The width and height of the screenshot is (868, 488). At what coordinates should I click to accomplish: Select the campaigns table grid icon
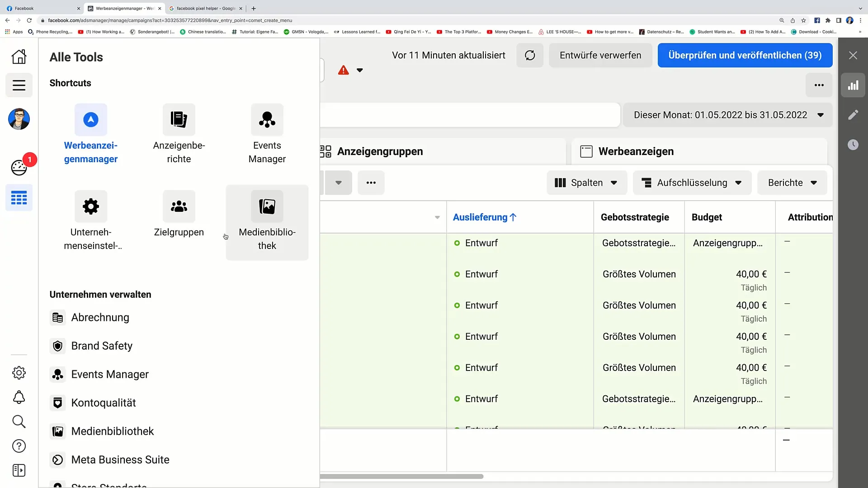click(x=19, y=198)
